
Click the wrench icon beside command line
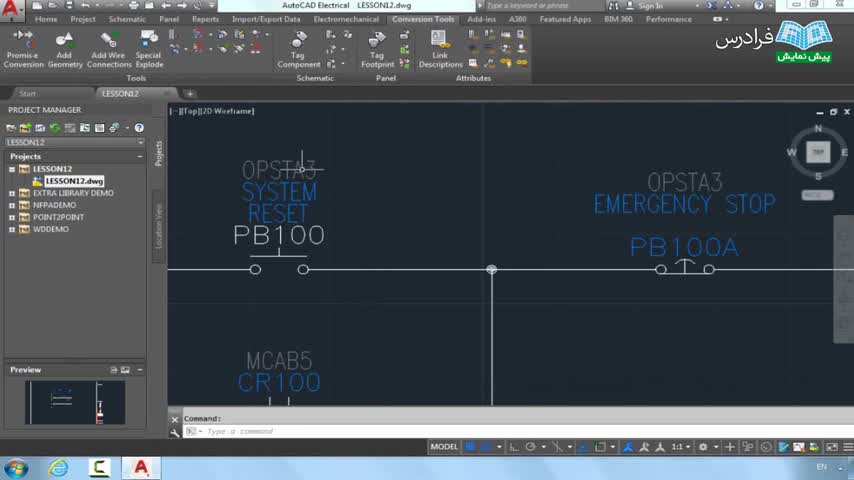[x=175, y=433]
